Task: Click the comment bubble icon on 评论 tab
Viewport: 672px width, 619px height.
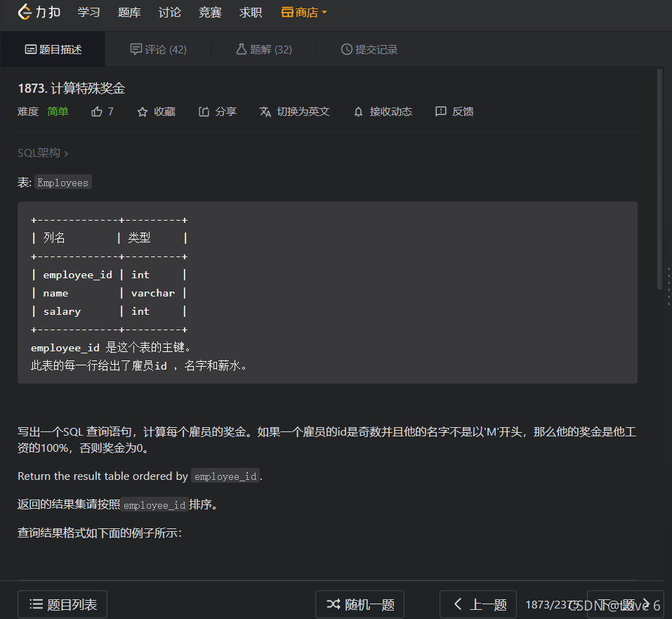Action: click(x=136, y=49)
